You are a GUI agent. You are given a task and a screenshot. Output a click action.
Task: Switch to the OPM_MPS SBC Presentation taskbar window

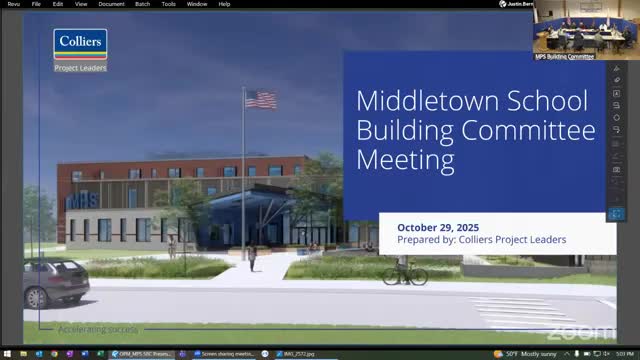(142, 354)
